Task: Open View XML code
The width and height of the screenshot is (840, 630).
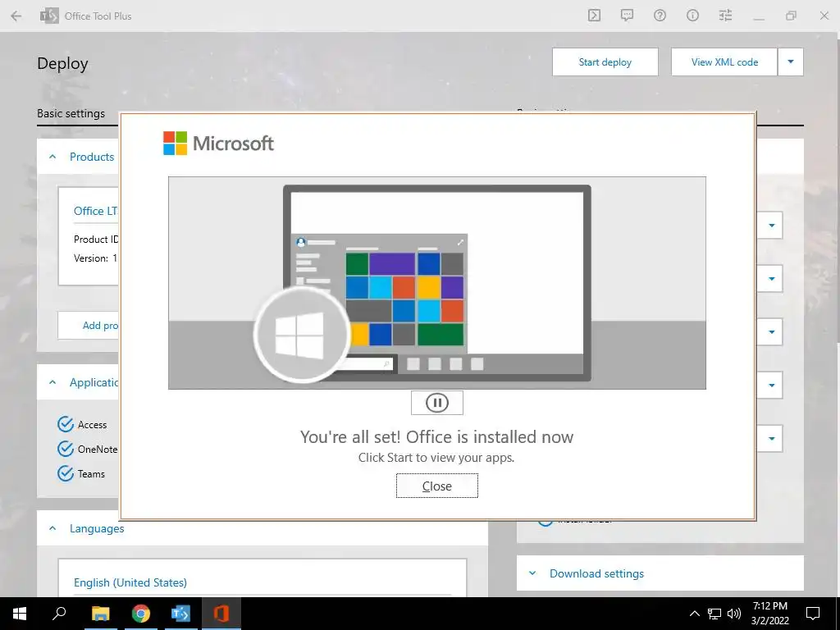Action: [x=724, y=62]
